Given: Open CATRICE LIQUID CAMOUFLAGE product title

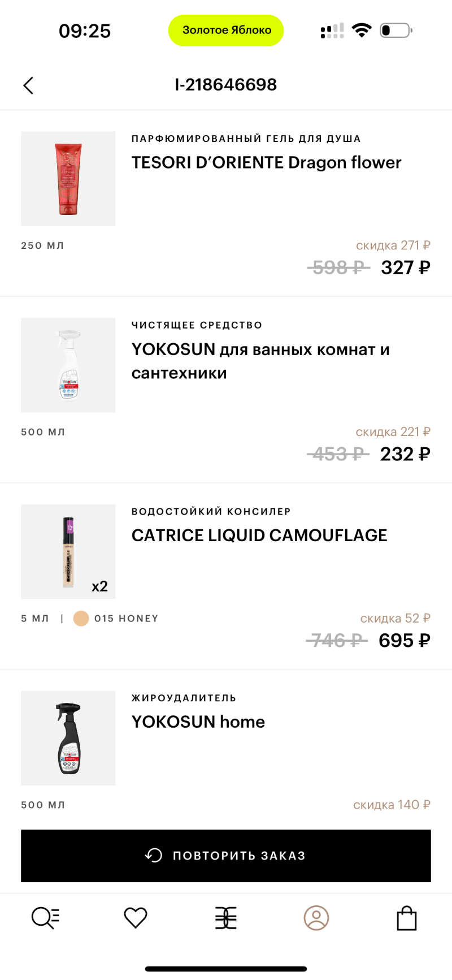Looking at the screenshot, I should 259,536.
